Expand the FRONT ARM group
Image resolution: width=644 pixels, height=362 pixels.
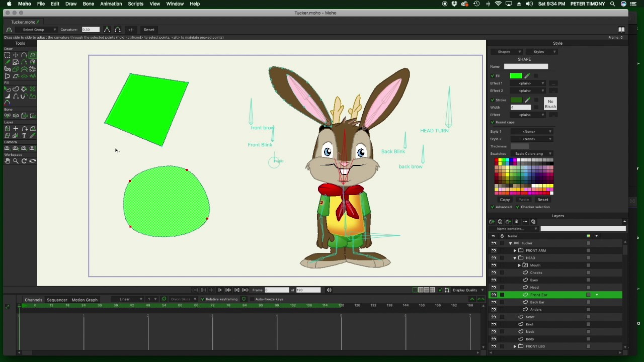515,250
